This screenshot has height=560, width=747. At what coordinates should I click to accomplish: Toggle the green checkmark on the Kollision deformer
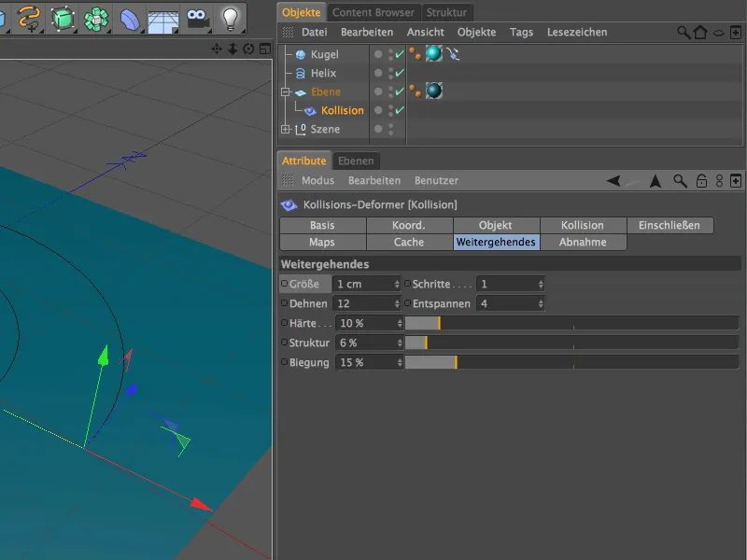400,110
